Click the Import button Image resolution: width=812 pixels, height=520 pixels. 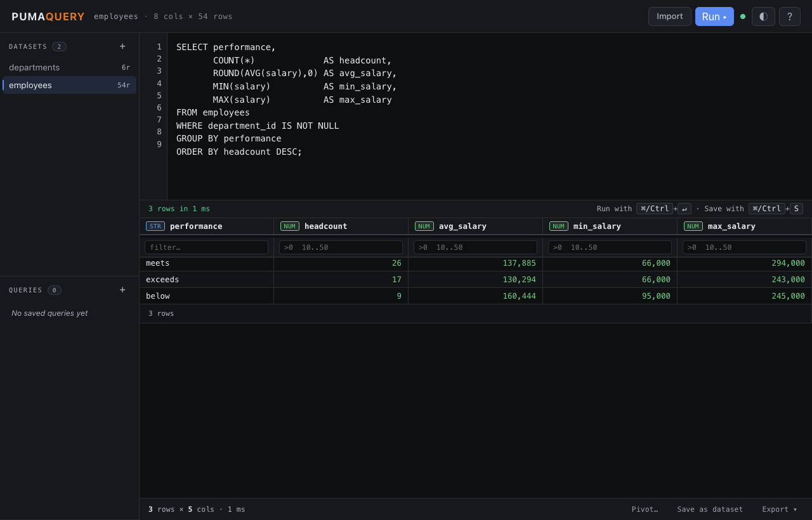(670, 16)
